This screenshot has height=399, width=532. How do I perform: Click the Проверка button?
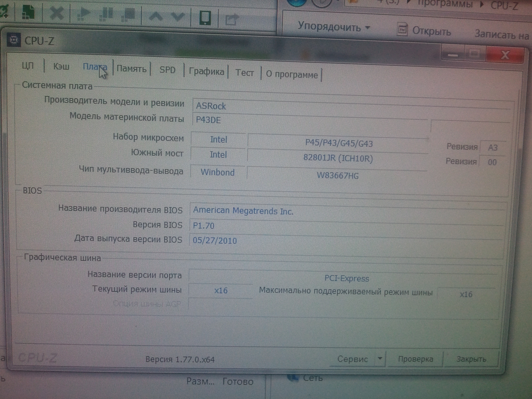click(415, 359)
